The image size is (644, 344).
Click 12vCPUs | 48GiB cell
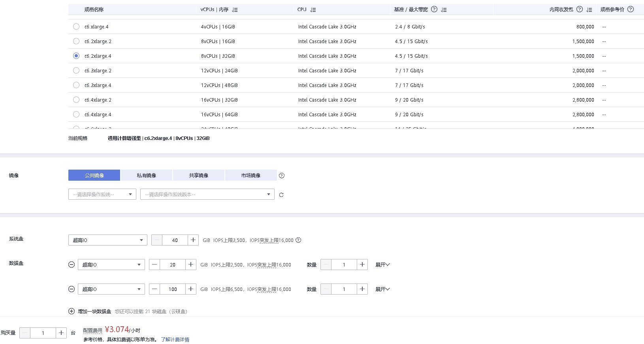[x=219, y=85]
